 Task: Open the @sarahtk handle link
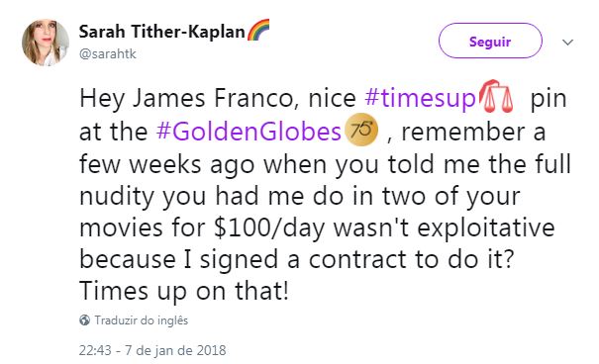coord(107,53)
